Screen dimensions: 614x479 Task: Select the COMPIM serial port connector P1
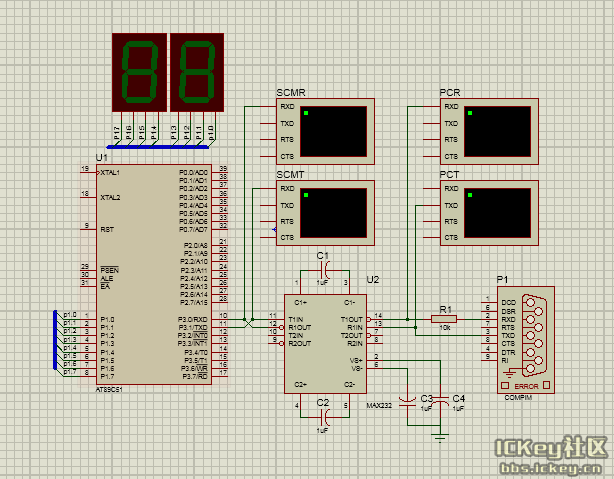[526, 340]
